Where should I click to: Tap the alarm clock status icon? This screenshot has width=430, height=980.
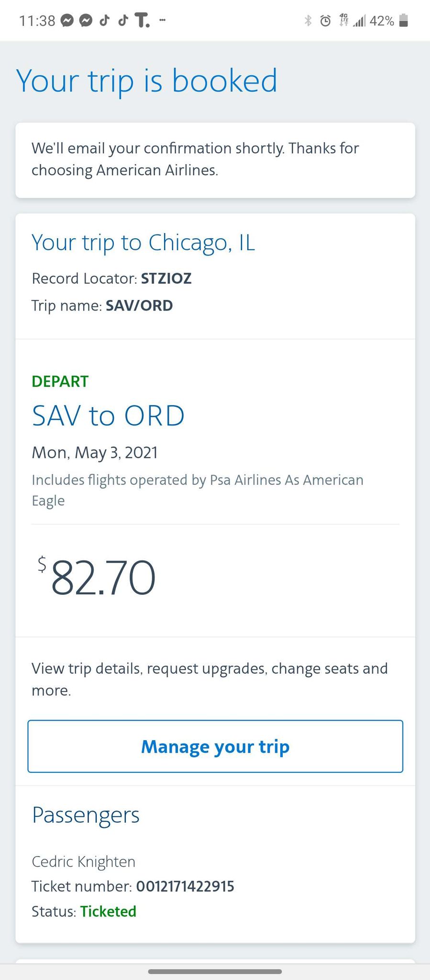click(x=325, y=21)
